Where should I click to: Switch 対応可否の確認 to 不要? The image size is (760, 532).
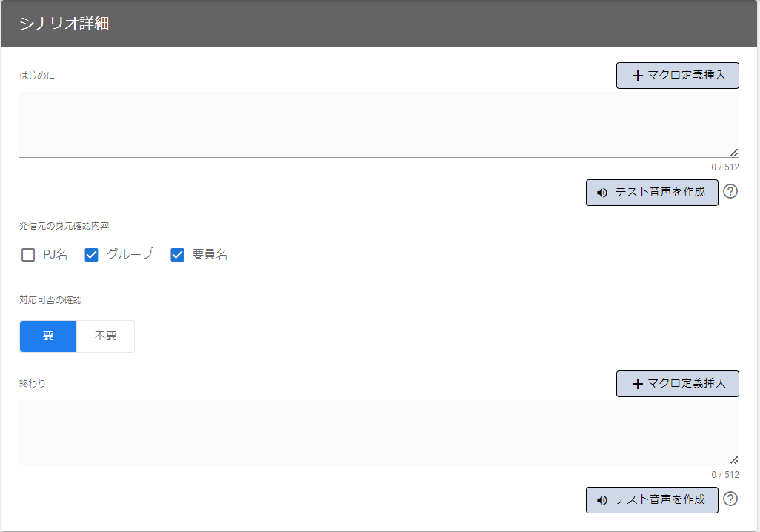tap(106, 336)
